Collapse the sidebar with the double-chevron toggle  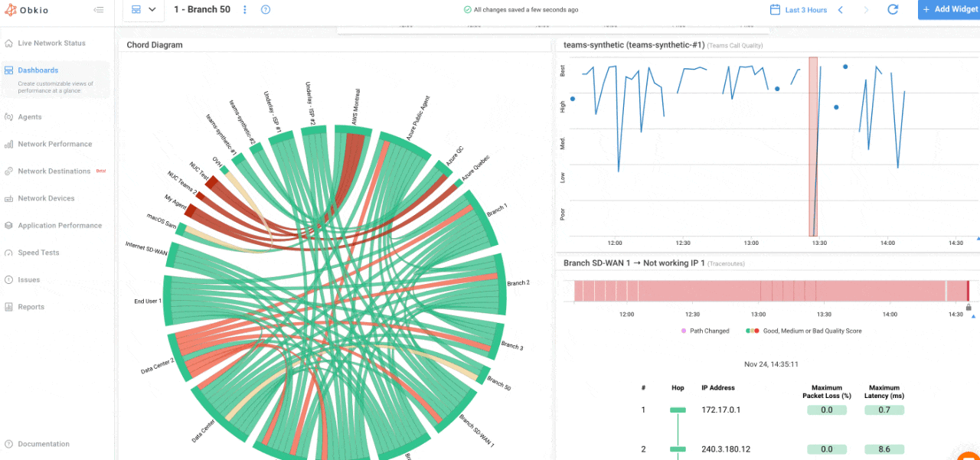coord(99,11)
